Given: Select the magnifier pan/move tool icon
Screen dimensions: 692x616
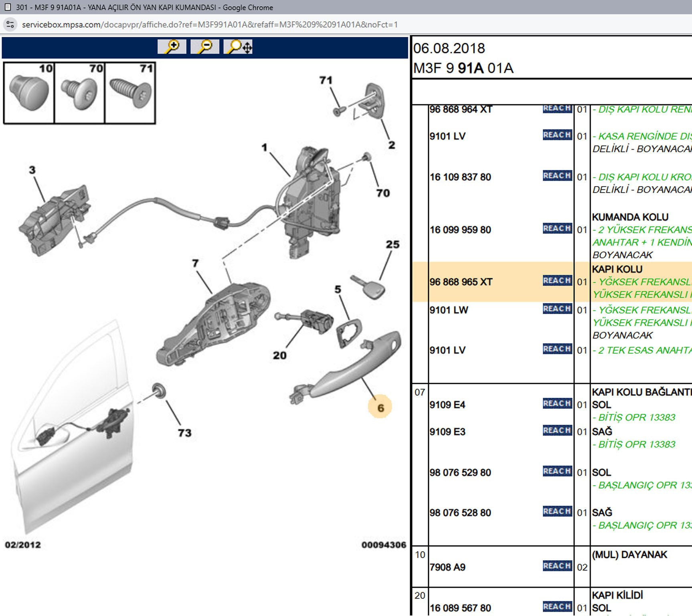Looking at the screenshot, I should [x=239, y=47].
